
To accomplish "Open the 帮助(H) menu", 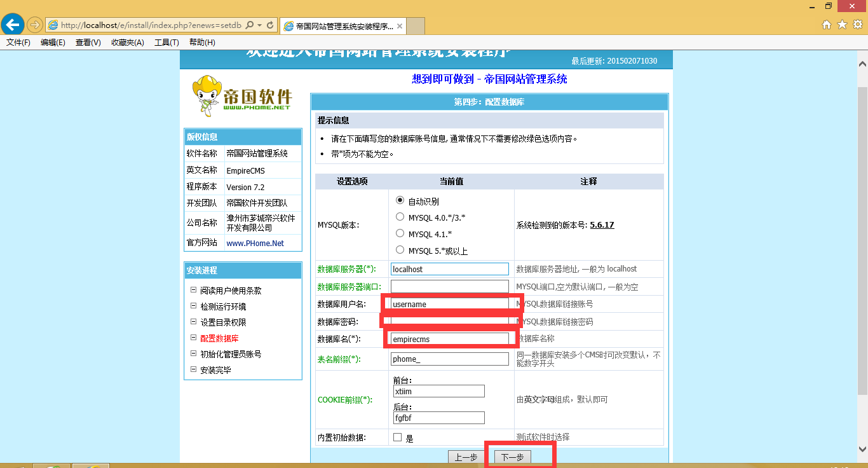I will (202, 43).
